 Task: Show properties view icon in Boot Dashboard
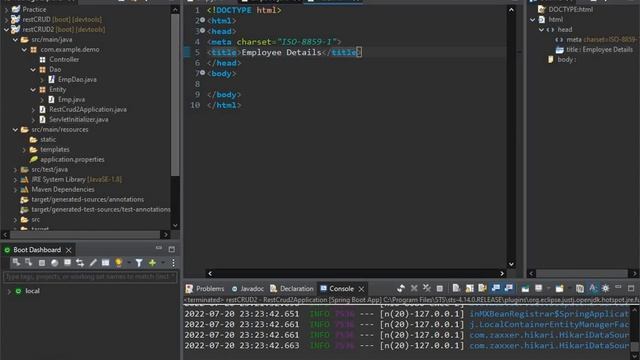[x=106, y=263]
